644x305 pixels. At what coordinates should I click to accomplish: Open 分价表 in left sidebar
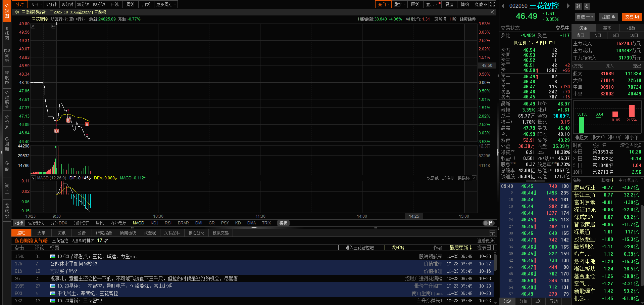pyautogui.click(x=7, y=122)
